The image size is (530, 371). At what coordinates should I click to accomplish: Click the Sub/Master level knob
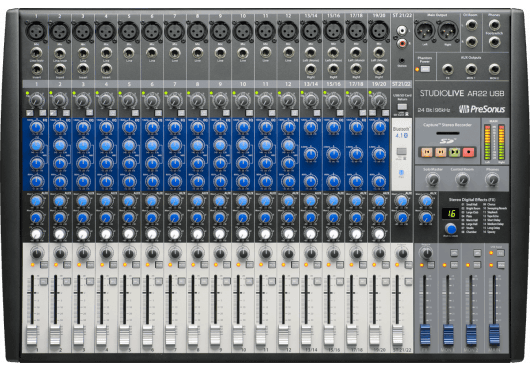click(432, 179)
